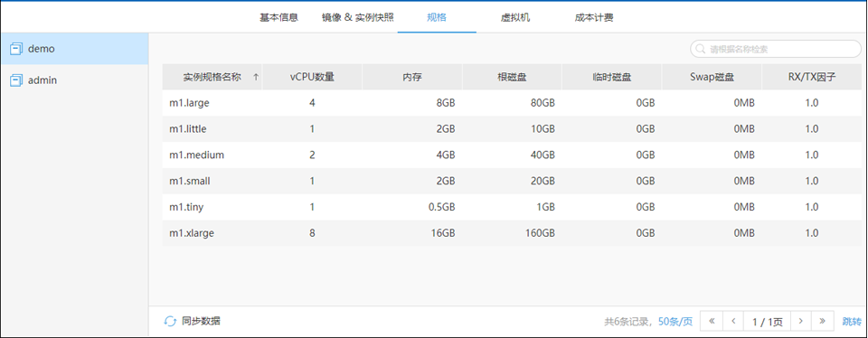Image resolution: width=868 pixels, height=338 pixels.
Task: Select the admin project in sidebar
Action: coord(74,80)
